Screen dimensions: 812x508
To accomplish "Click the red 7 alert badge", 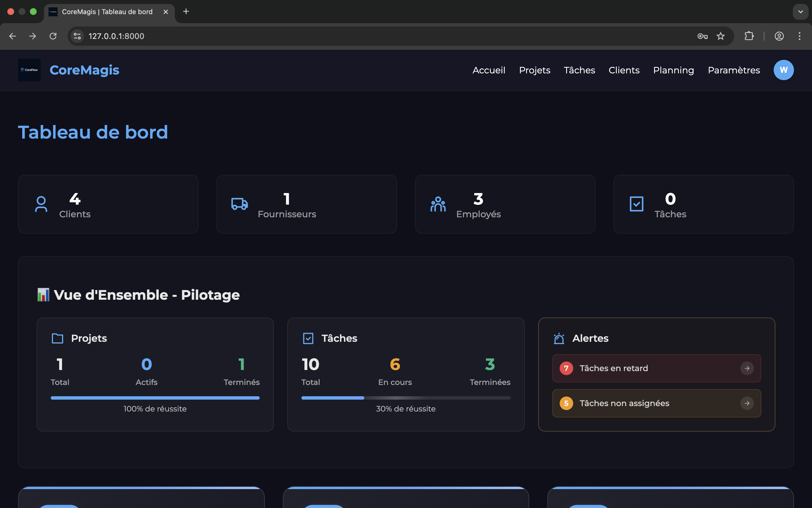I will (x=566, y=368).
